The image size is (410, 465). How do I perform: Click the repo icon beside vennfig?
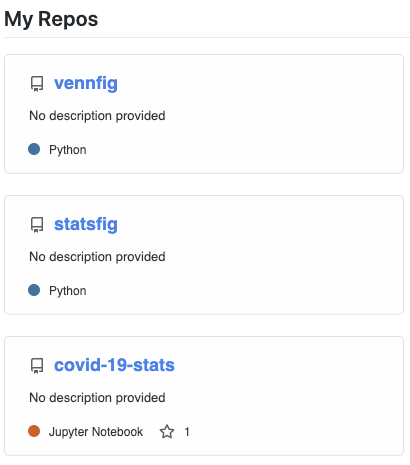[37, 84]
